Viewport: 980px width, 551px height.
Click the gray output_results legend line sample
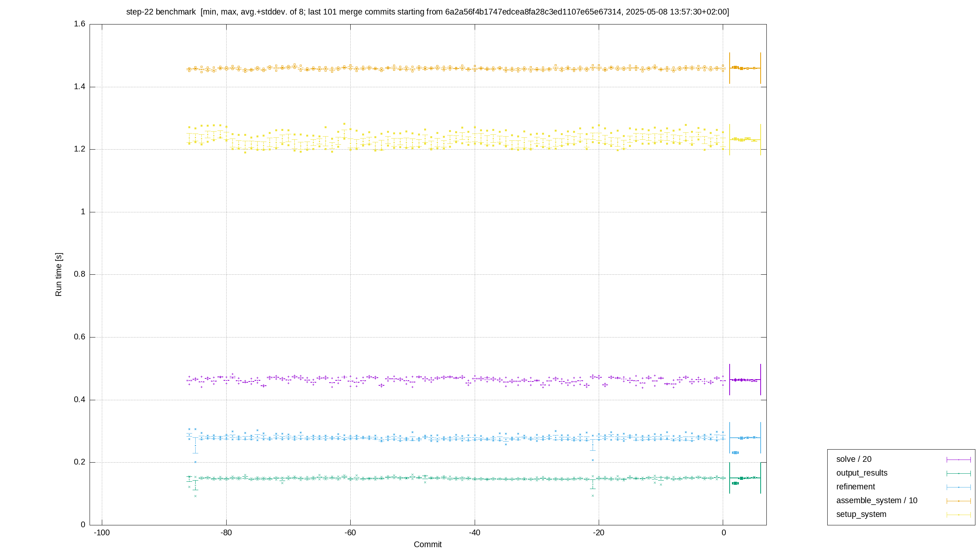coord(959,473)
